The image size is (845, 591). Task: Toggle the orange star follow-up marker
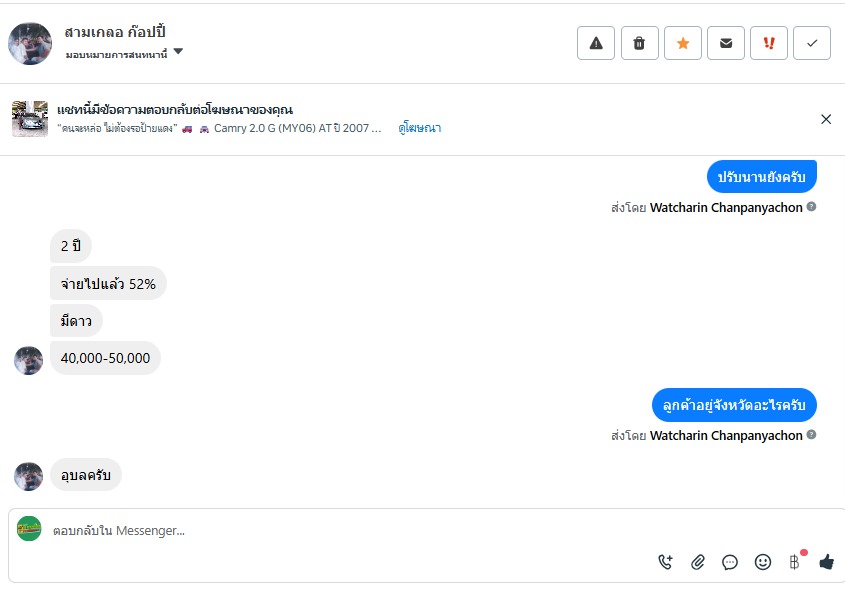[683, 43]
